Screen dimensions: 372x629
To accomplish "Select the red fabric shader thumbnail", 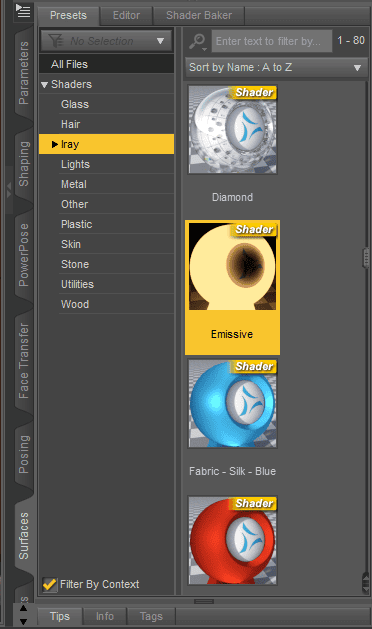I will pos(232,540).
